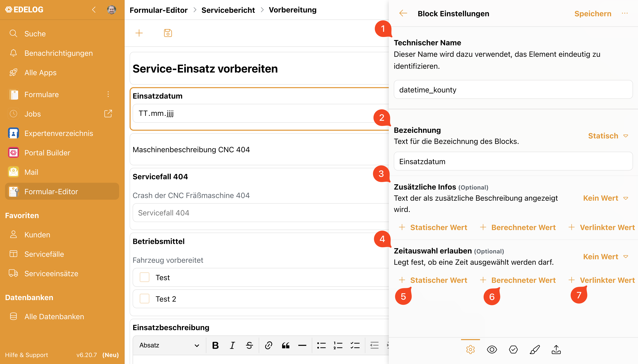
Task: Open the Absatz paragraph style dropdown
Action: [169, 345]
